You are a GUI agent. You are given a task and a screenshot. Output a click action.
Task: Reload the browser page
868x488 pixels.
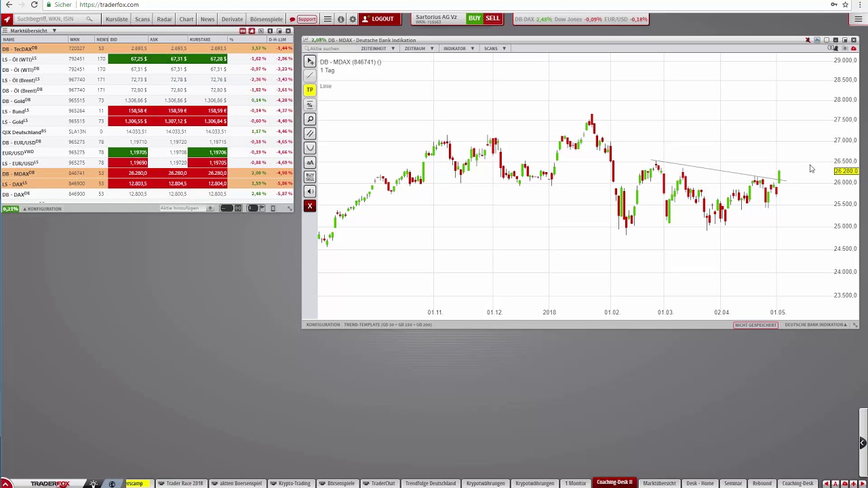(34, 5)
